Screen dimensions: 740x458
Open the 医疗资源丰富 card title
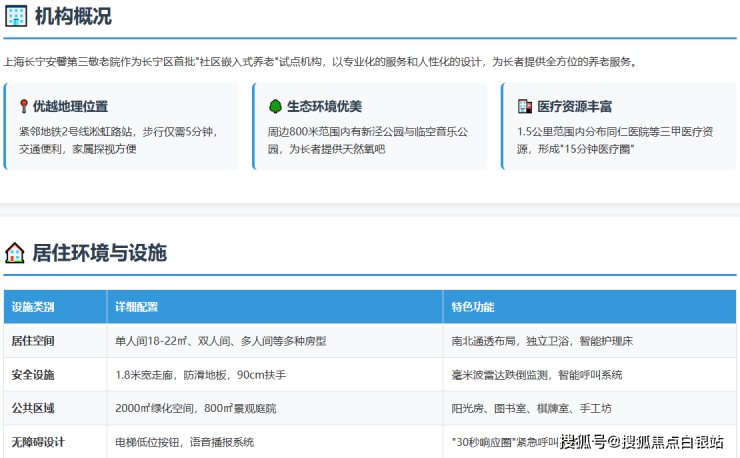[574, 106]
